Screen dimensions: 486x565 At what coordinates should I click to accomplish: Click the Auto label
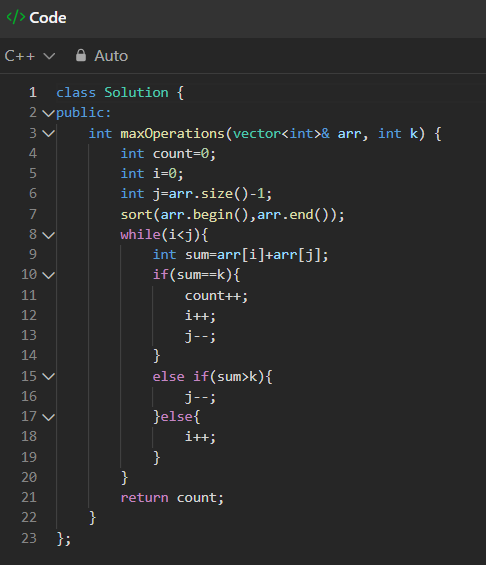click(111, 56)
